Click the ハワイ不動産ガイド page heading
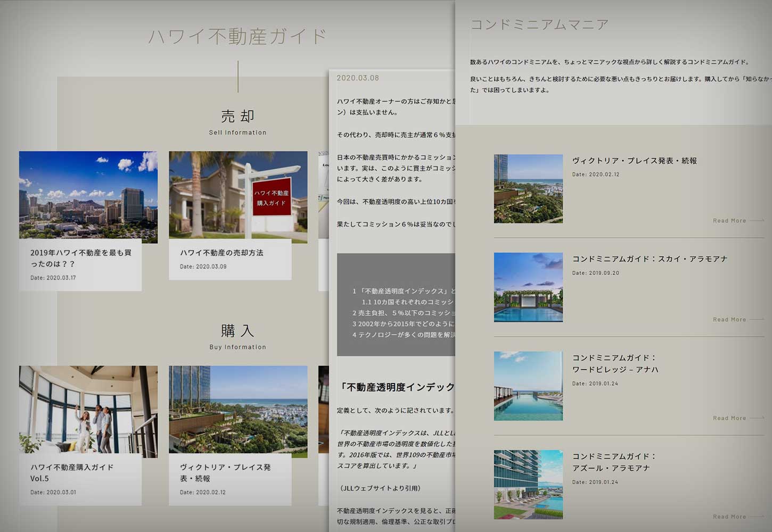The height and width of the screenshot is (532, 772). (237, 36)
